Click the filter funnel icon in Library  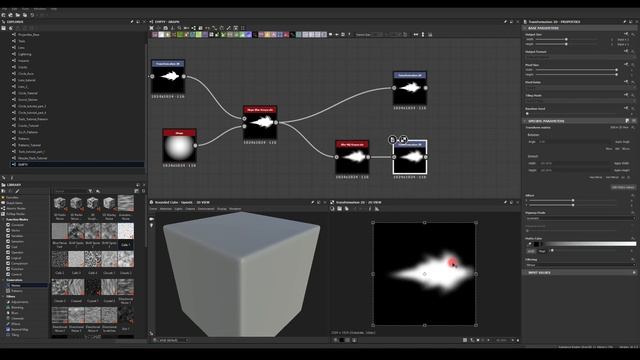tap(90, 191)
